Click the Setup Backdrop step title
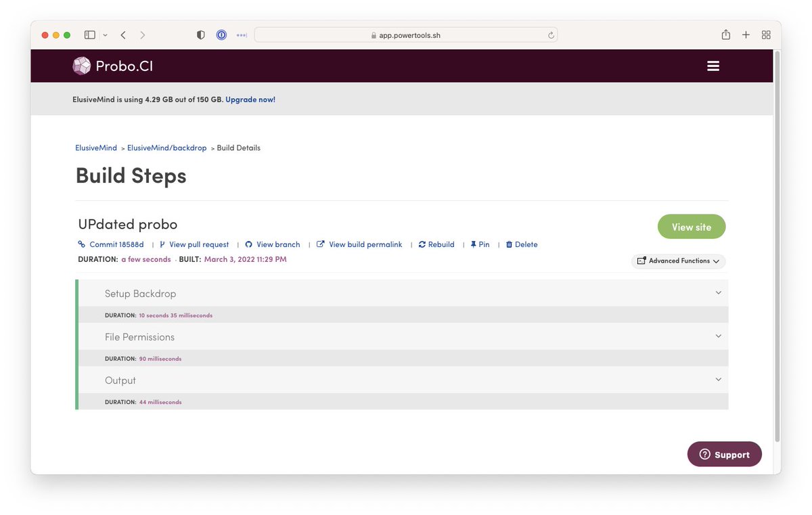Image resolution: width=812 pixels, height=515 pixels. [140, 294]
